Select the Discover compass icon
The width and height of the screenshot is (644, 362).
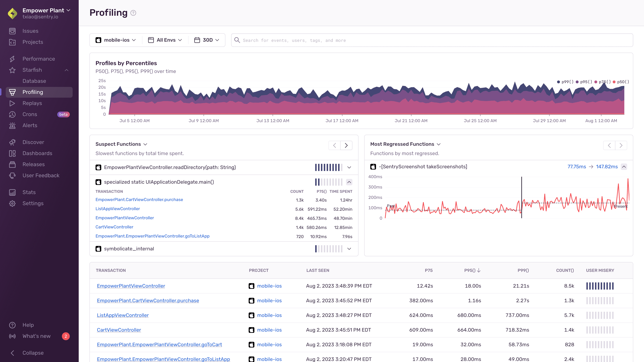coord(13,142)
